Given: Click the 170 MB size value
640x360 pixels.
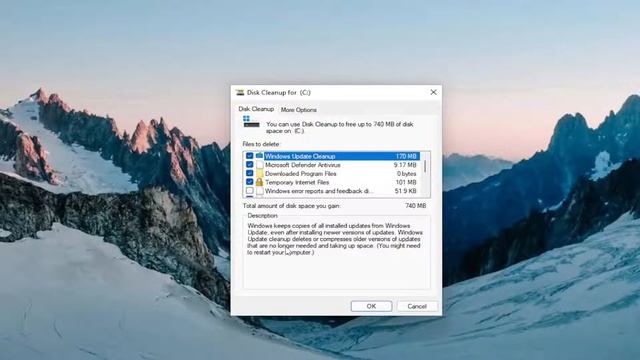Looking at the screenshot, I should pos(406,156).
